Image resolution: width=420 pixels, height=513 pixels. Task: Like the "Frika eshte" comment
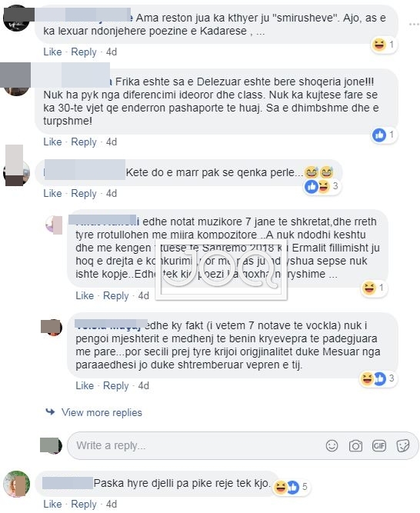(x=52, y=142)
